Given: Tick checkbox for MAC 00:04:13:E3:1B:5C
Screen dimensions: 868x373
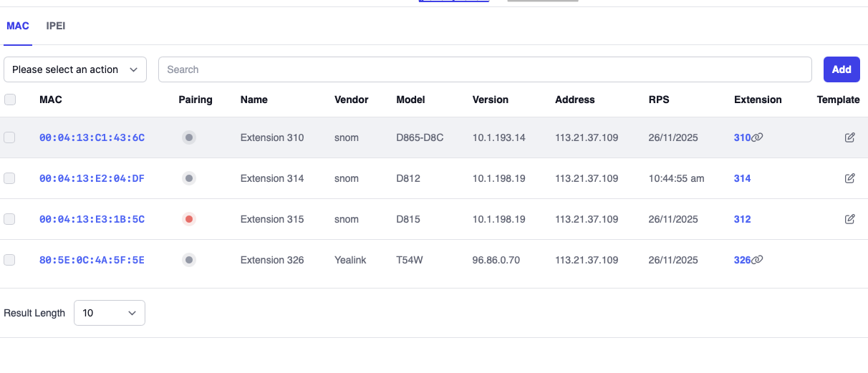Looking at the screenshot, I should coord(10,219).
